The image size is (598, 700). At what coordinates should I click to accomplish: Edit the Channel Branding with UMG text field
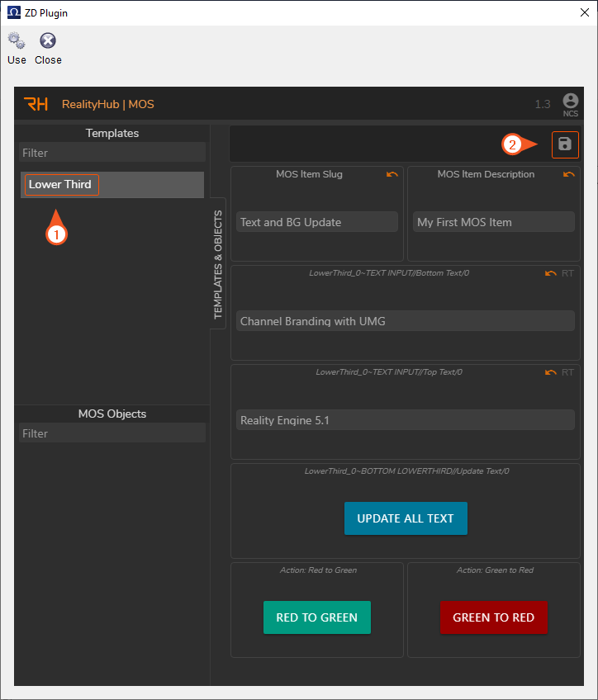click(405, 321)
